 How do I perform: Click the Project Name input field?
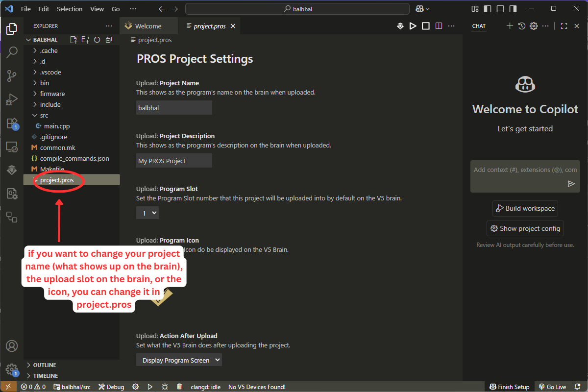coord(174,108)
